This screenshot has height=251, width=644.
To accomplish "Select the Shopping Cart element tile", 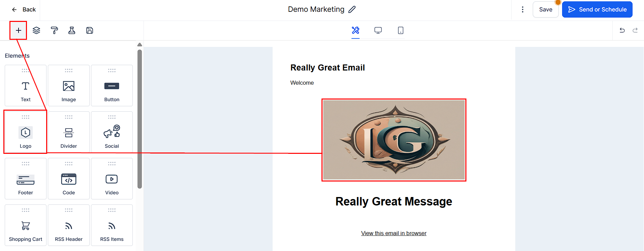I will point(26,225).
